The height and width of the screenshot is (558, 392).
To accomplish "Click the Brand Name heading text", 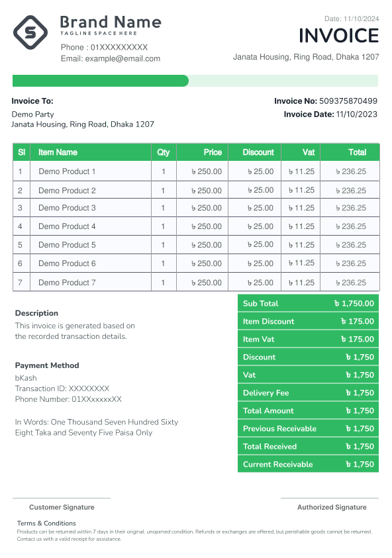I will (x=111, y=22).
